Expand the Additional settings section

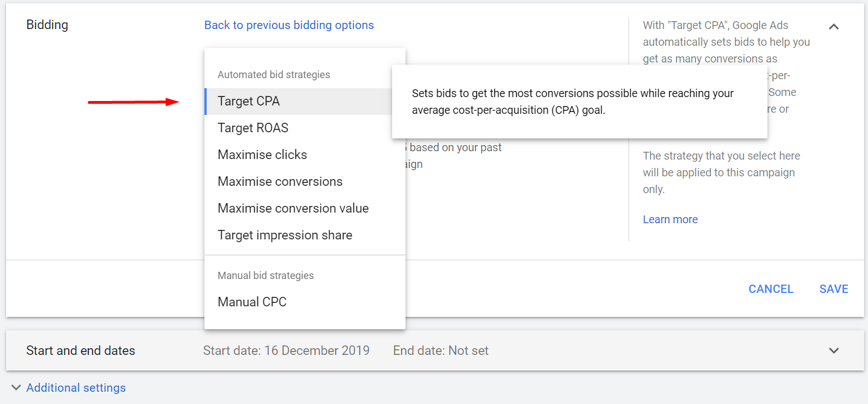click(x=76, y=387)
